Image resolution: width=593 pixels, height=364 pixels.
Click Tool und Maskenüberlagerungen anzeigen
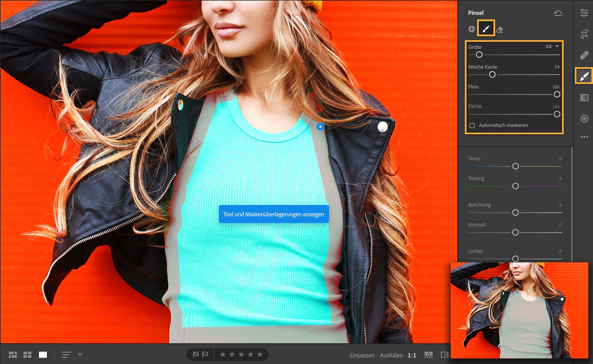pos(273,214)
